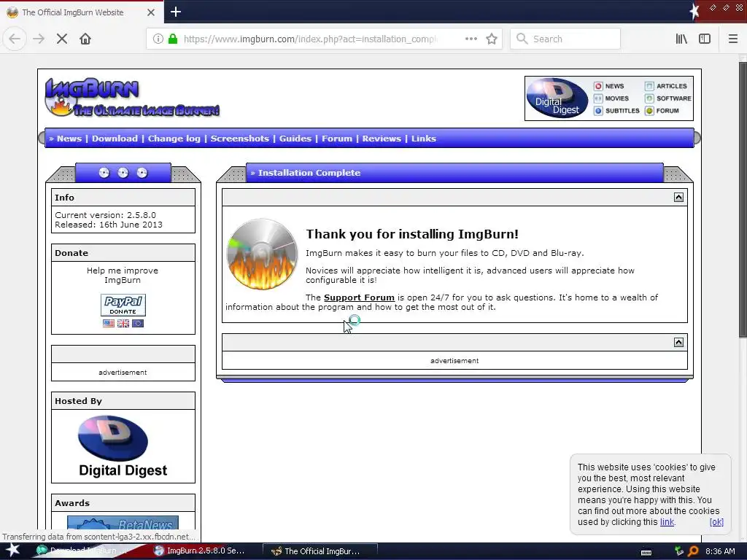Viewport: 747px width, 560px height.
Task: Open the Forum nav link
Action: (337, 139)
